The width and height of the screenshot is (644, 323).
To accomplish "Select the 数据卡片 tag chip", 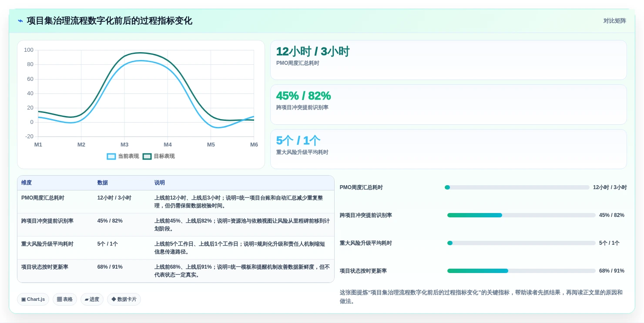I will pyautogui.click(x=124, y=300).
